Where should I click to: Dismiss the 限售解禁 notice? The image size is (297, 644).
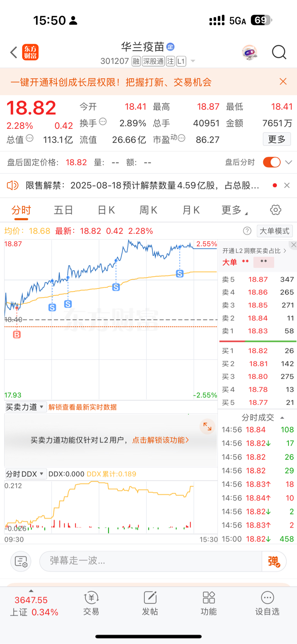click(287, 185)
